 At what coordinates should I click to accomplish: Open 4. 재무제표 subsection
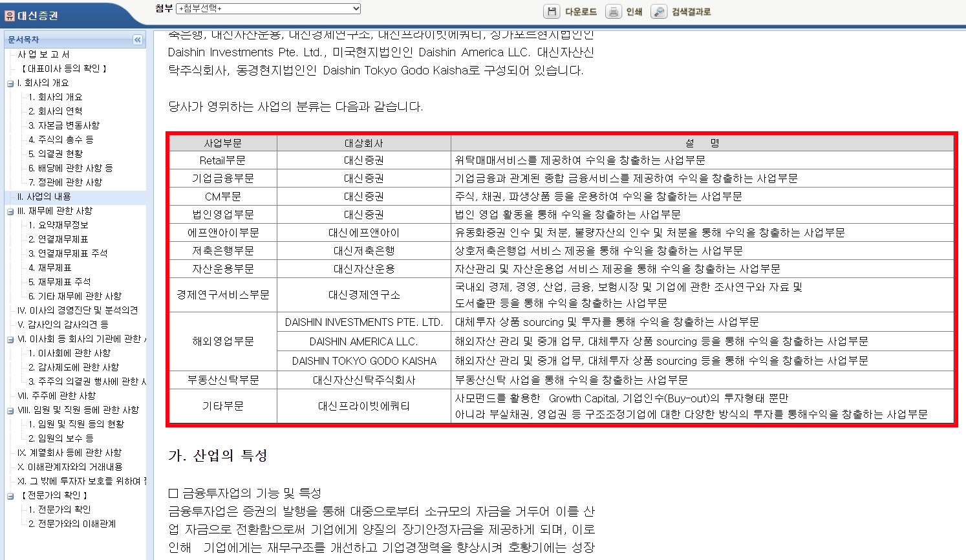coord(50,268)
